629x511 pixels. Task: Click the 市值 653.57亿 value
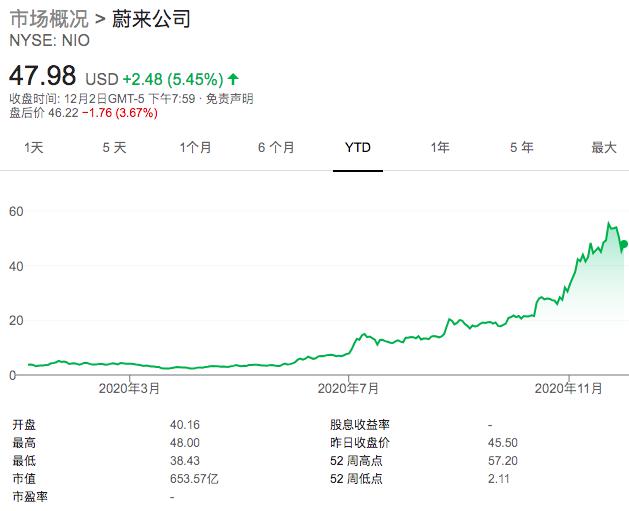point(194,479)
